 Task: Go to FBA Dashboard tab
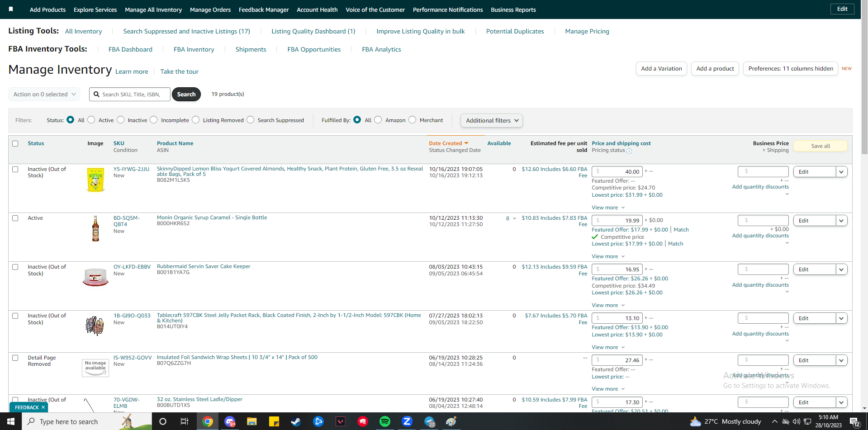[x=130, y=49]
